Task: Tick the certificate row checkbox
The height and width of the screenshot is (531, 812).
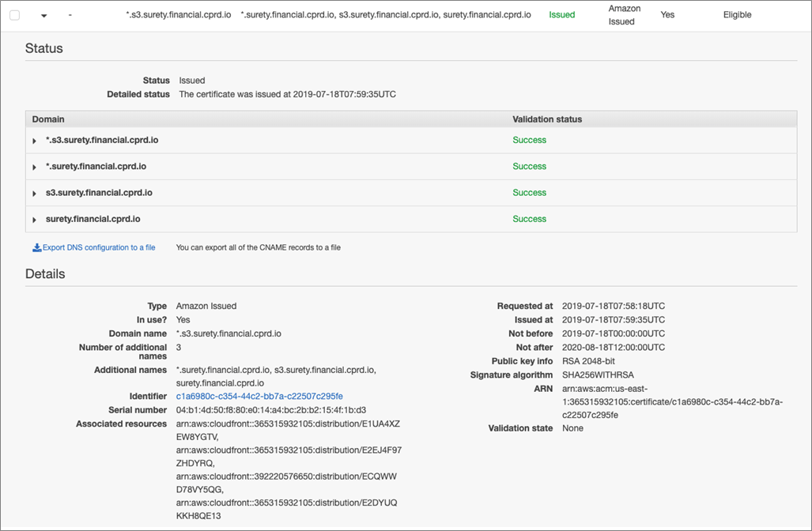Action: 14,15
